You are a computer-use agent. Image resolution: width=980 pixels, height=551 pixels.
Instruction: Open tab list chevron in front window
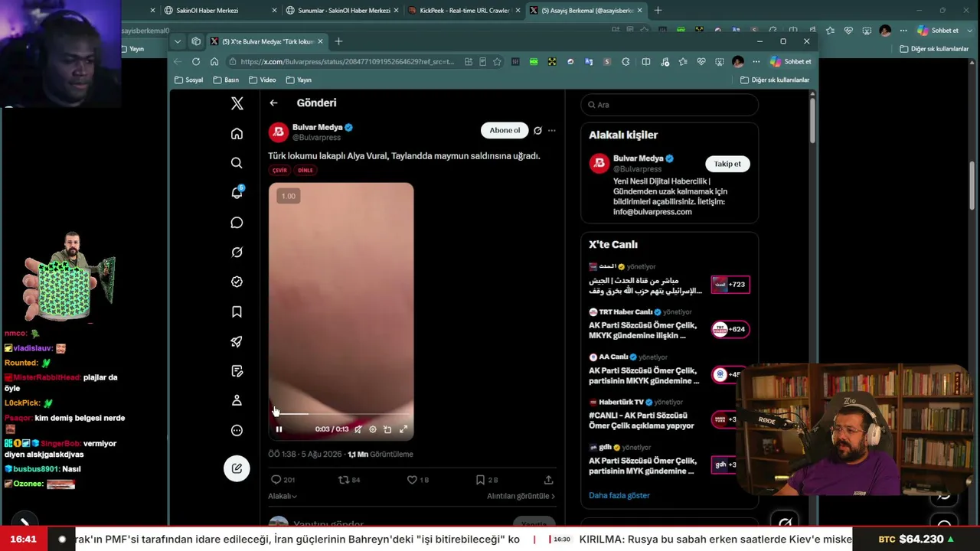(178, 41)
